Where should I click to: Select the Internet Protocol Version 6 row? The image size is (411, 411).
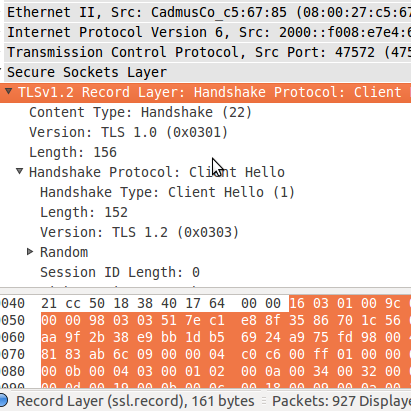[x=207, y=32]
